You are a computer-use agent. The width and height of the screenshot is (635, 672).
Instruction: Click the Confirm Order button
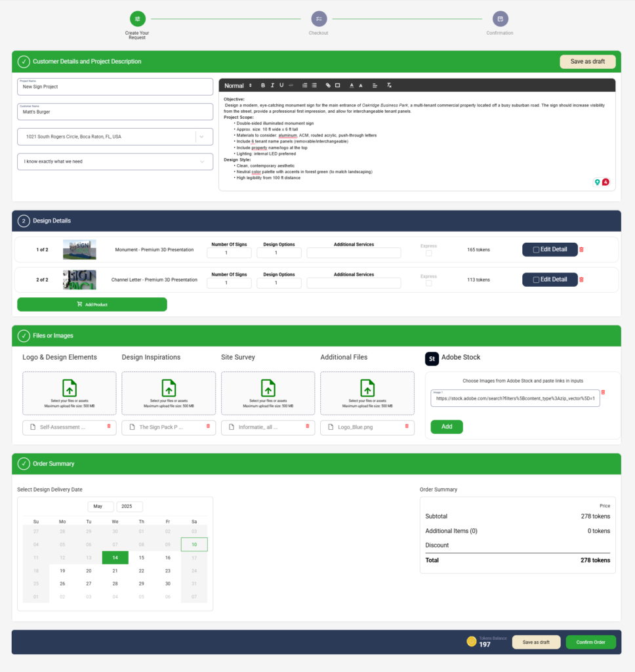click(x=590, y=642)
